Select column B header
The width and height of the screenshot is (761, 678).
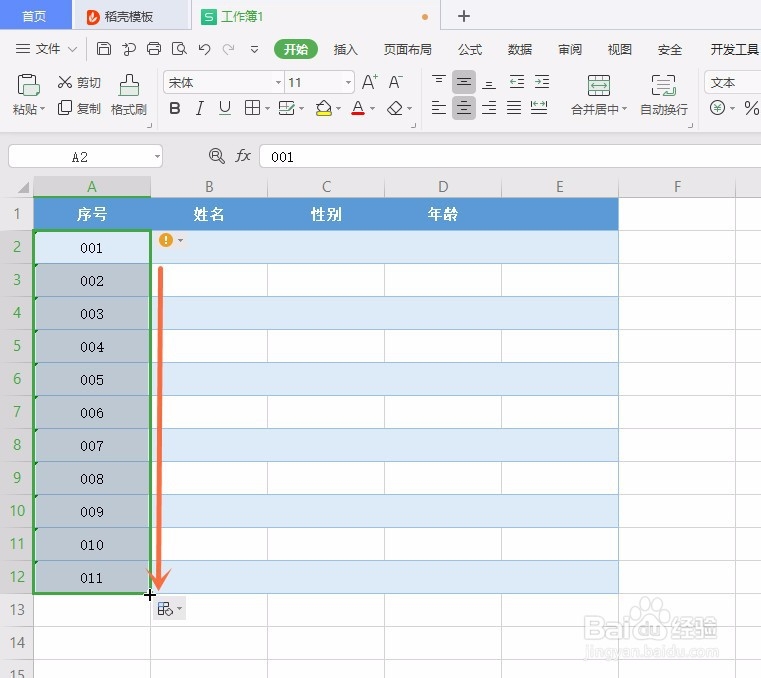pyautogui.click(x=209, y=187)
